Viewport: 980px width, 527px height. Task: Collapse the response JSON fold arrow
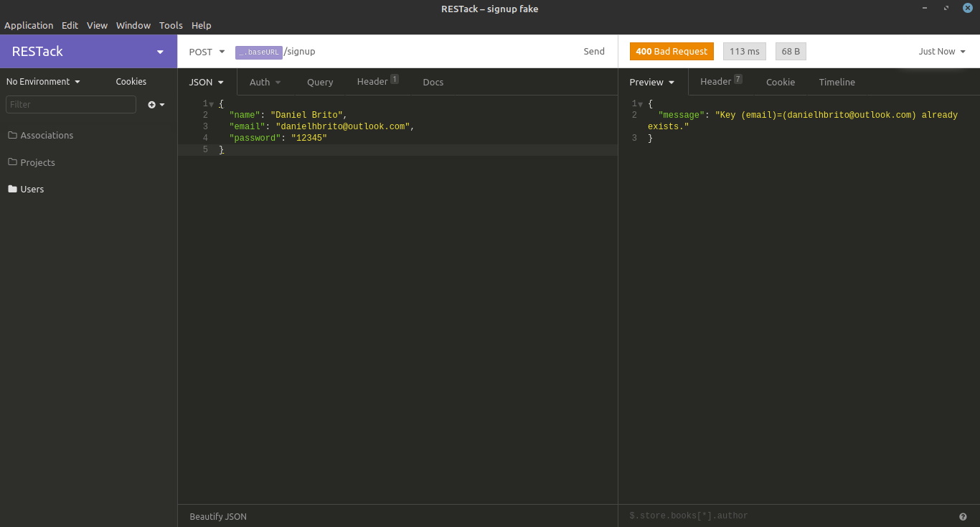tap(641, 104)
